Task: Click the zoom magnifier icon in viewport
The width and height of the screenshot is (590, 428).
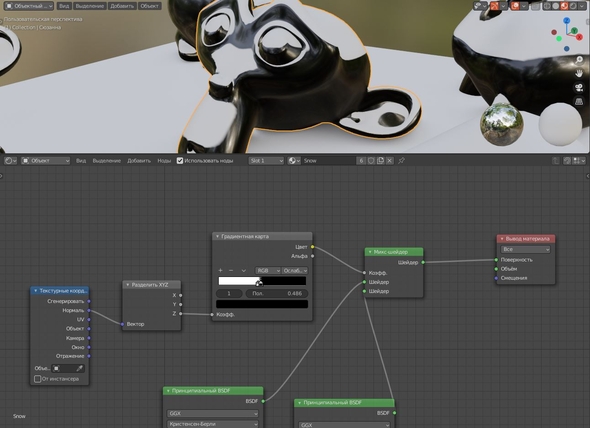Action: (579, 60)
